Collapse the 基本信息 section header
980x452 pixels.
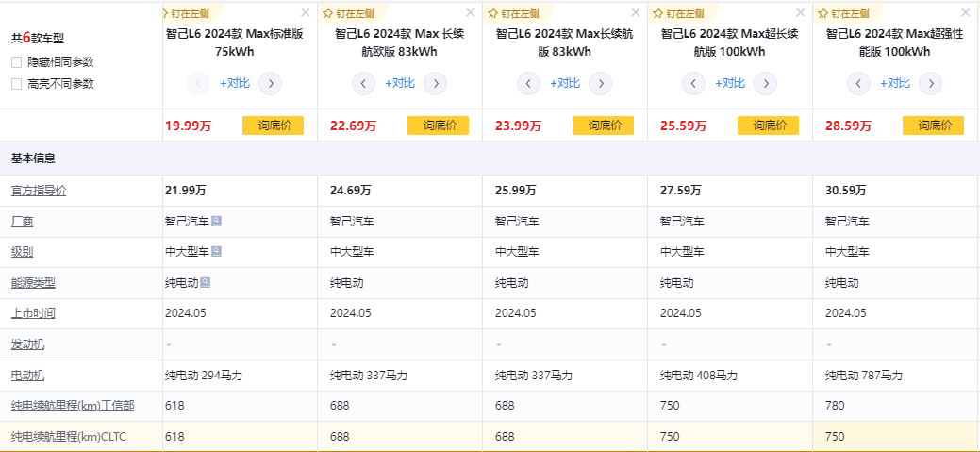[x=32, y=158]
